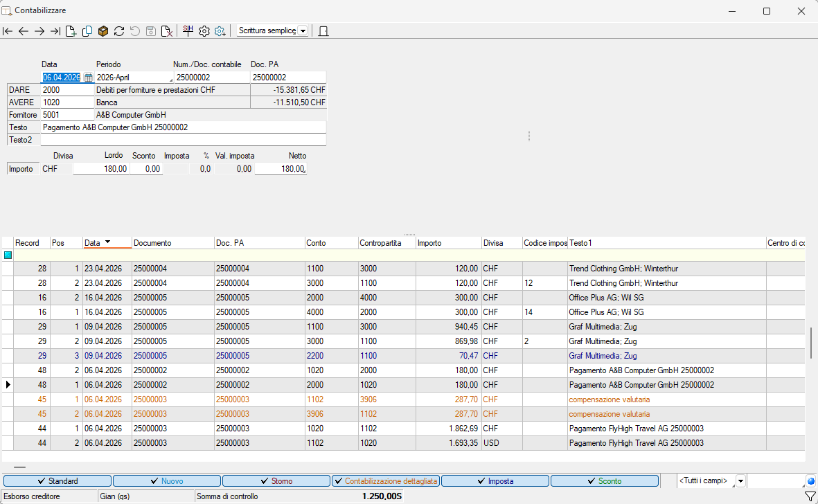This screenshot has height=504, width=818.
Task: Open the calendar picker for Data
Action: coord(88,78)
